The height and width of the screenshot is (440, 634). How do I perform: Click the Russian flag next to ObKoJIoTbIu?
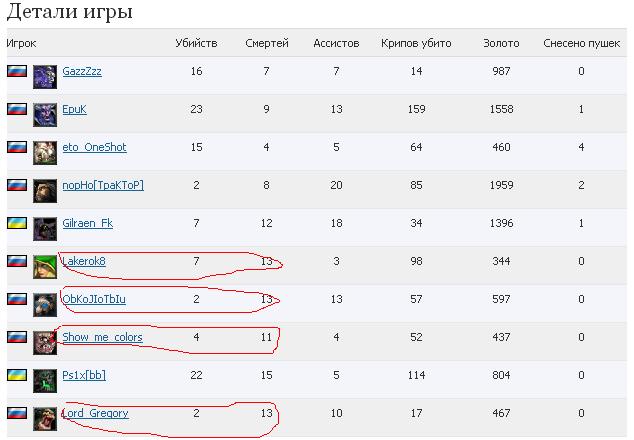(17, 299)
